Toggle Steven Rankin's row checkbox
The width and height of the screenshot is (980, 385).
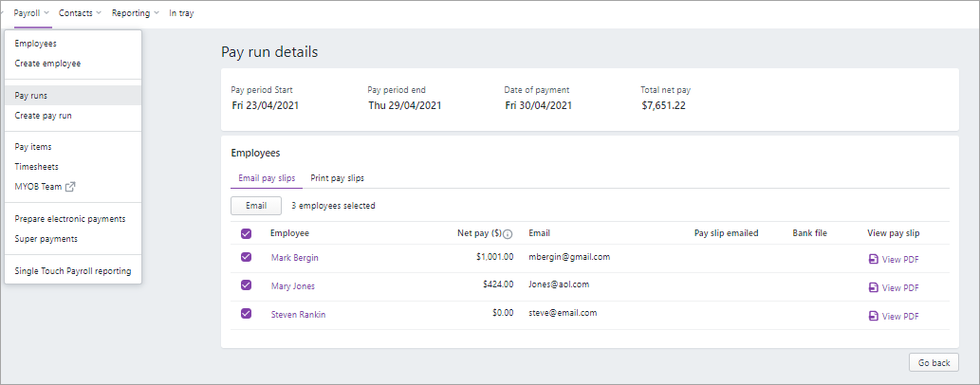tap(247, 314)
